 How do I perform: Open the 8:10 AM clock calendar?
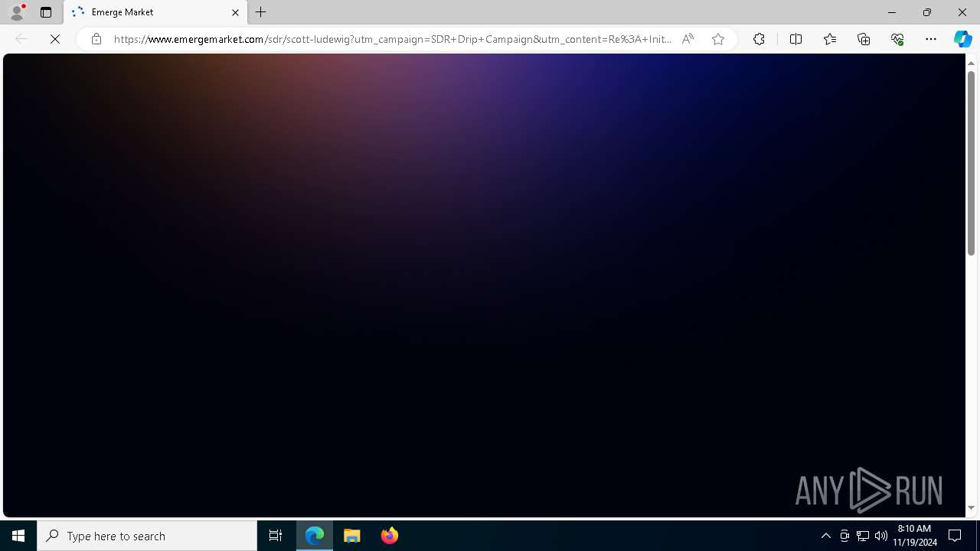[914, 536]
